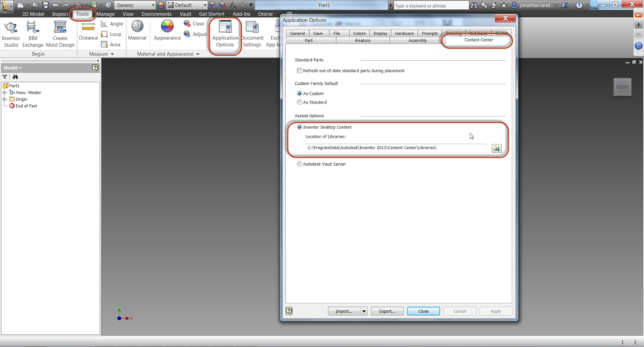Select the Distance measure tool
This screenshot has height=347, width=644.
[x=88, y=31]
